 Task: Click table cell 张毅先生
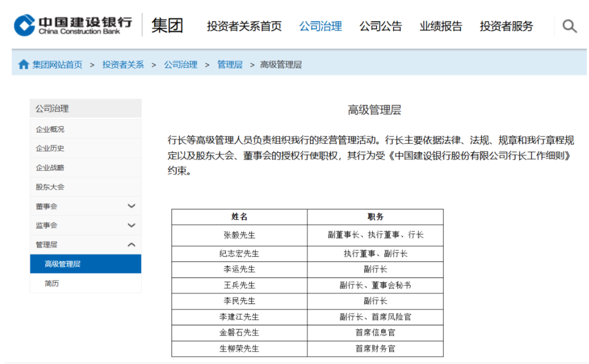point(239,235)
